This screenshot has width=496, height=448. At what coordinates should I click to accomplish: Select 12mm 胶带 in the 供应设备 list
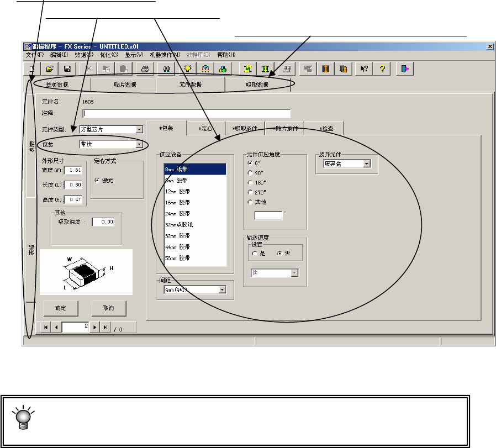click(x=195, y=192)
